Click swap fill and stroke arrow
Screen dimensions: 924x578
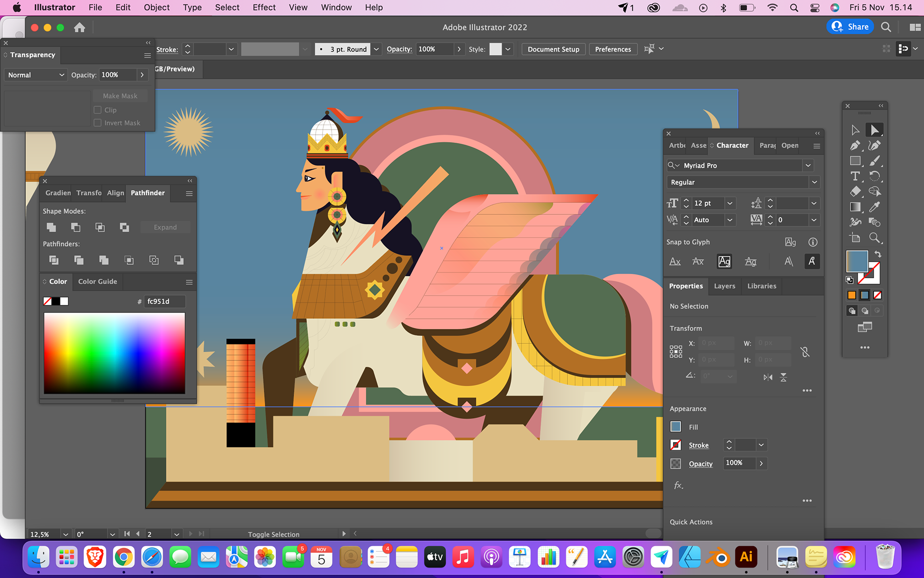[x=878, y=254]
